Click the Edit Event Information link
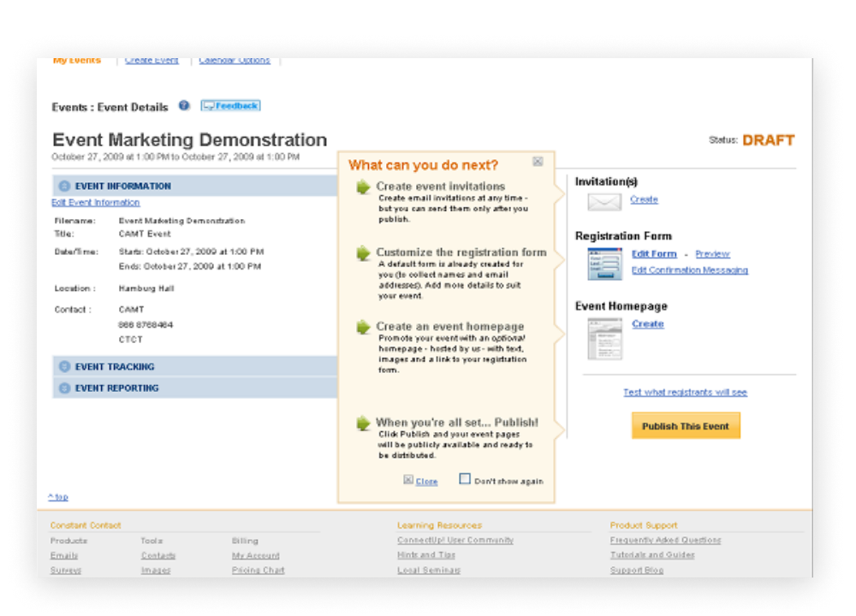 tap(96, 203)
